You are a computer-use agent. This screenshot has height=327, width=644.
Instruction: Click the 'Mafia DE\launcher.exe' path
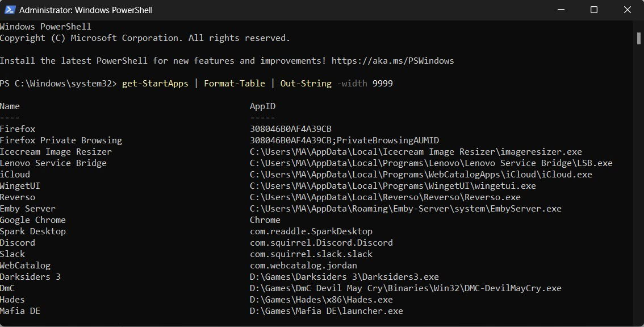point(327,311)
